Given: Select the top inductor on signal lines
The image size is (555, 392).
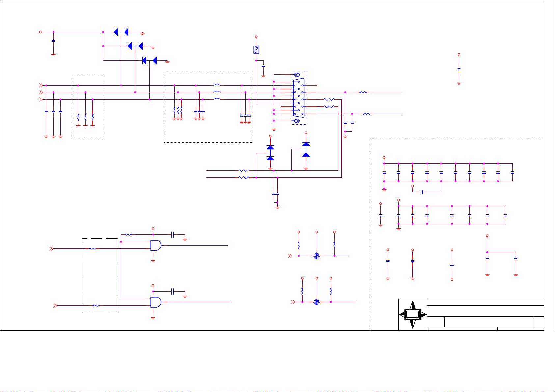Looking at the screenshot, I should [x=217, y=85].
